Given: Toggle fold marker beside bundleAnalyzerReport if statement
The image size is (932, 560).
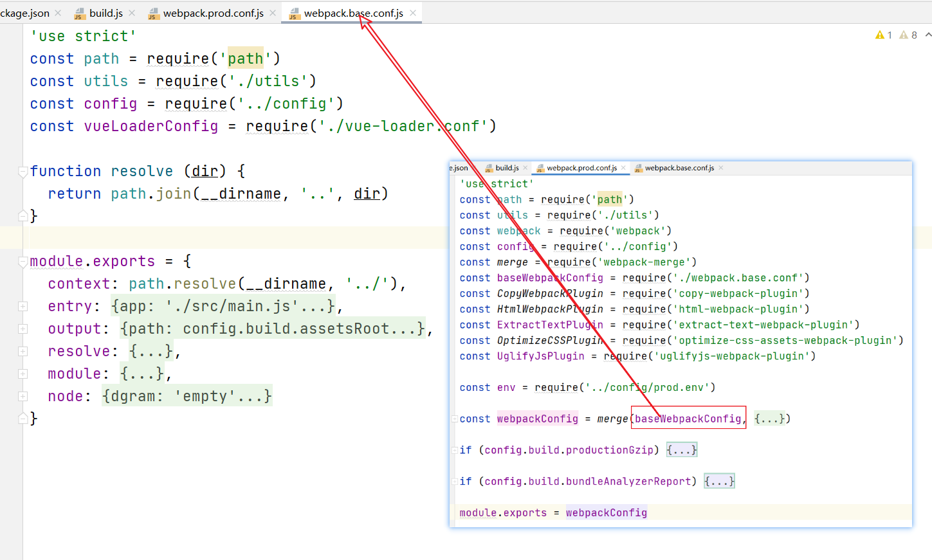Looking at the screenshot, I should point(454,482).
